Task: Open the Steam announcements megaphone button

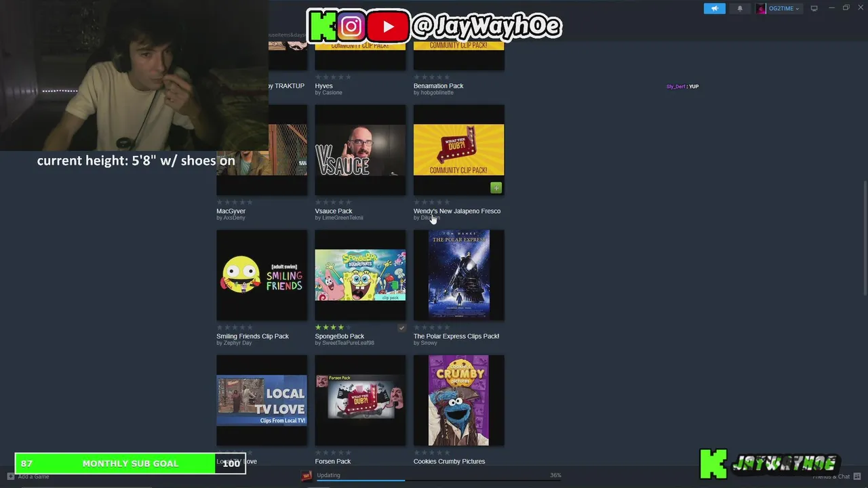Action: coord(714,8)
